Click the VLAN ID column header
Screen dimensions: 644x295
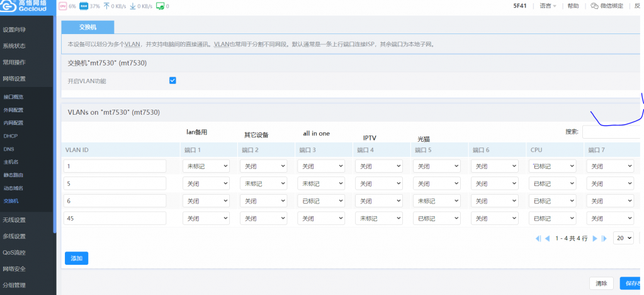point(120,150)
